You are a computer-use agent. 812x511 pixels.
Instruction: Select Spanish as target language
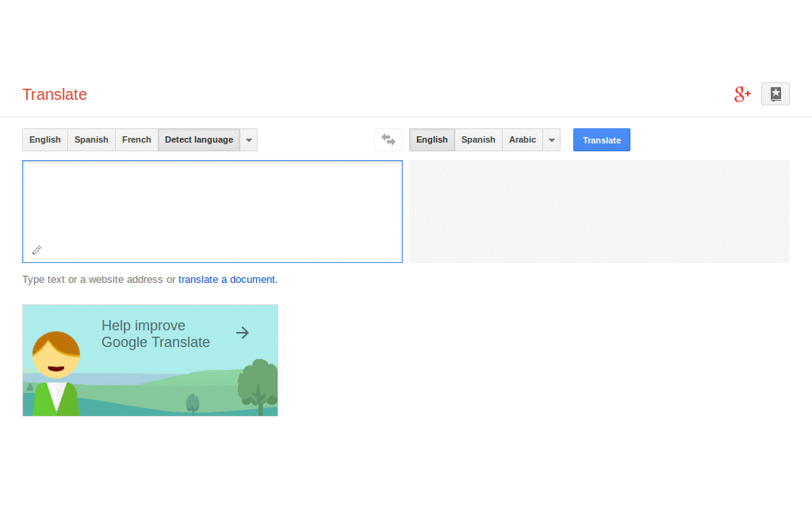click(x=478, y=139)
